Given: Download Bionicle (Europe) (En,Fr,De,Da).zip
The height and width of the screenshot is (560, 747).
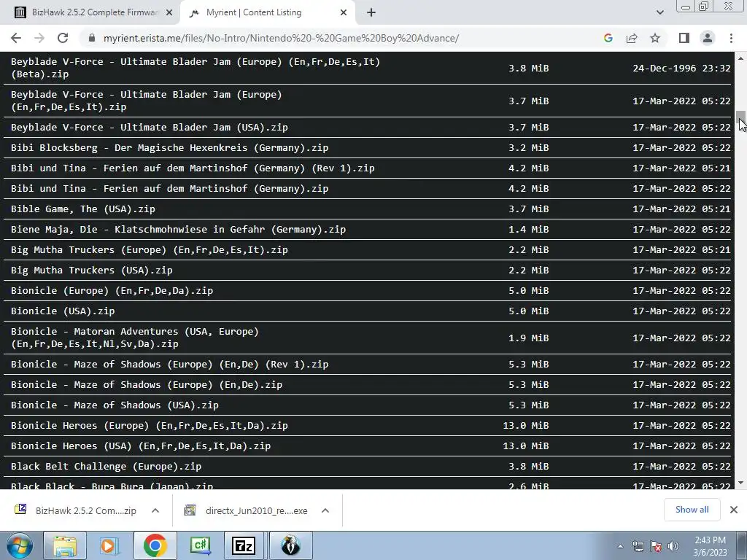Looking at the screenshot, I should point(112,291).
